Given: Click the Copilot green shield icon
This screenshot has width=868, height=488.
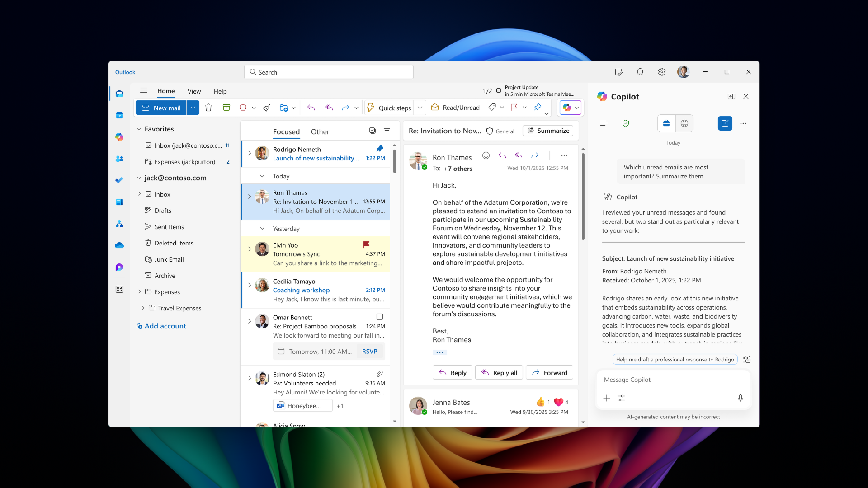Looking at the screenshot, I should pos(626,123).
